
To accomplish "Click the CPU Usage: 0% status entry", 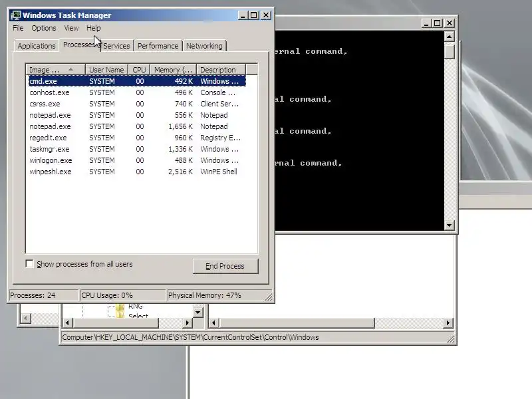I will [122, 295].
